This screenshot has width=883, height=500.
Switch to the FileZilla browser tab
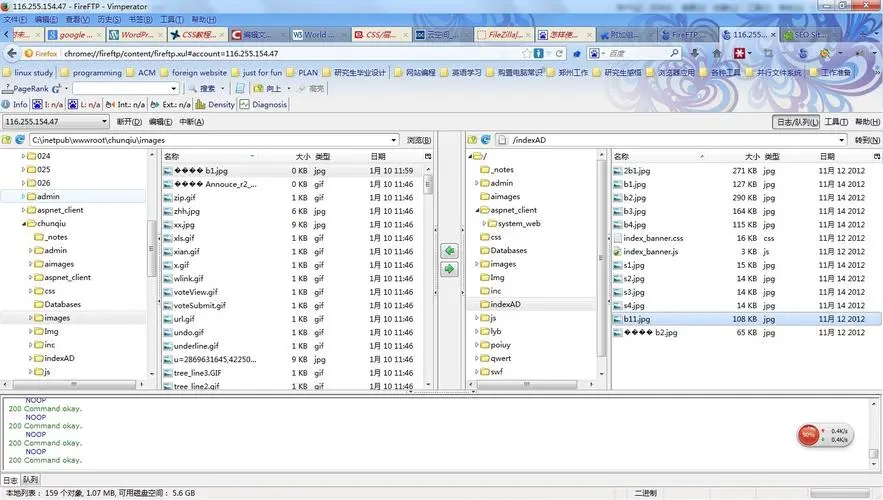pos(505,34)
